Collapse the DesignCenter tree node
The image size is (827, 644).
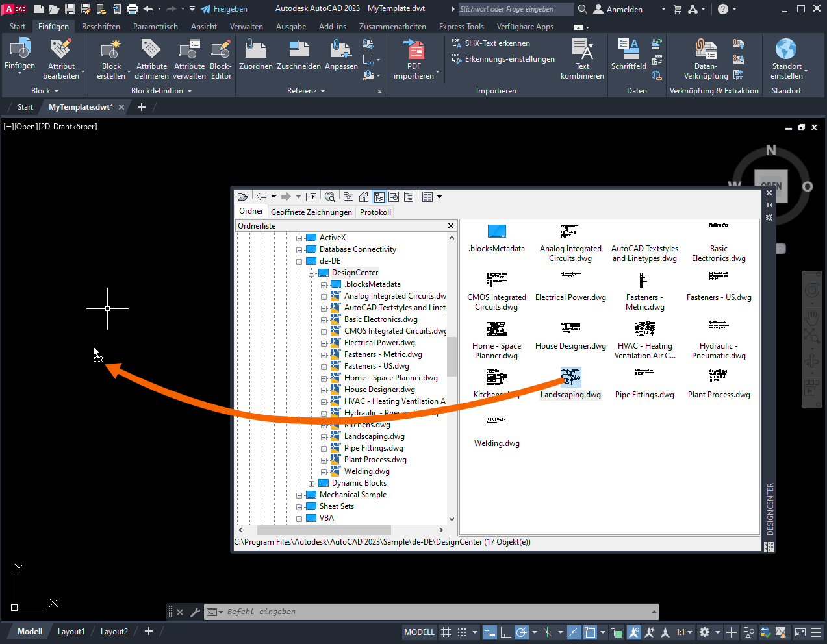(312, 273)
